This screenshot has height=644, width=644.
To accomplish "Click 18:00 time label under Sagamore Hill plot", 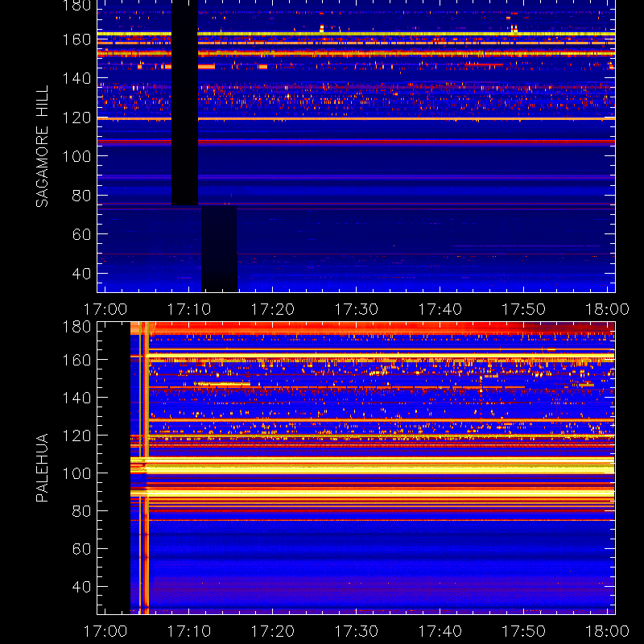I will [607, 309].
